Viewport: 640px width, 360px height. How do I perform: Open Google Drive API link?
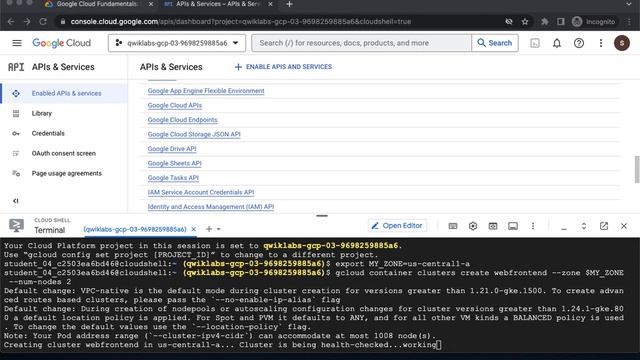(x=172, y=149)
